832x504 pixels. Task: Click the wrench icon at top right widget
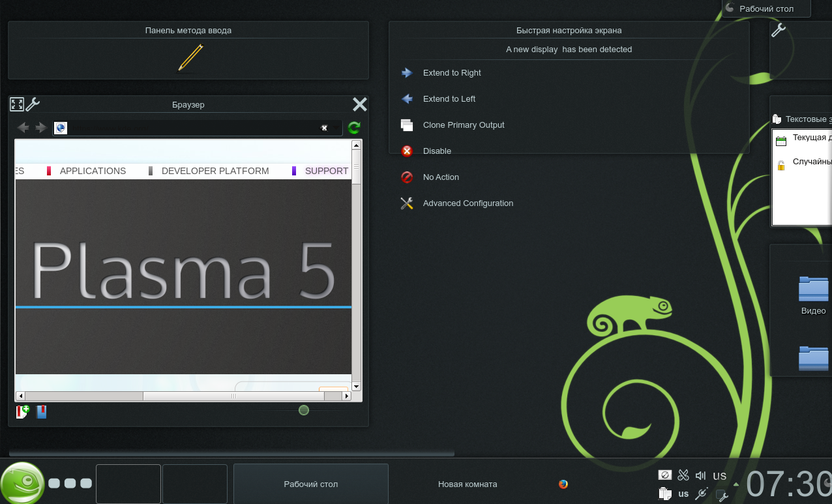pos(778,30)
